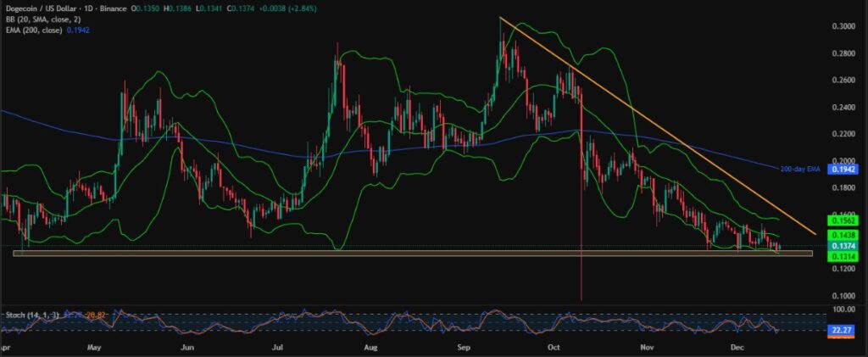Viewport: 868px width, 357px height.
Task: Click the Dec label on time axis
Action: point(737,349)
